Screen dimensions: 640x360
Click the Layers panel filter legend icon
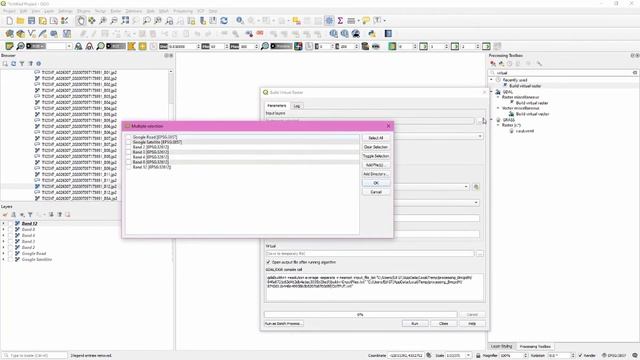click(x=30, y=214)
